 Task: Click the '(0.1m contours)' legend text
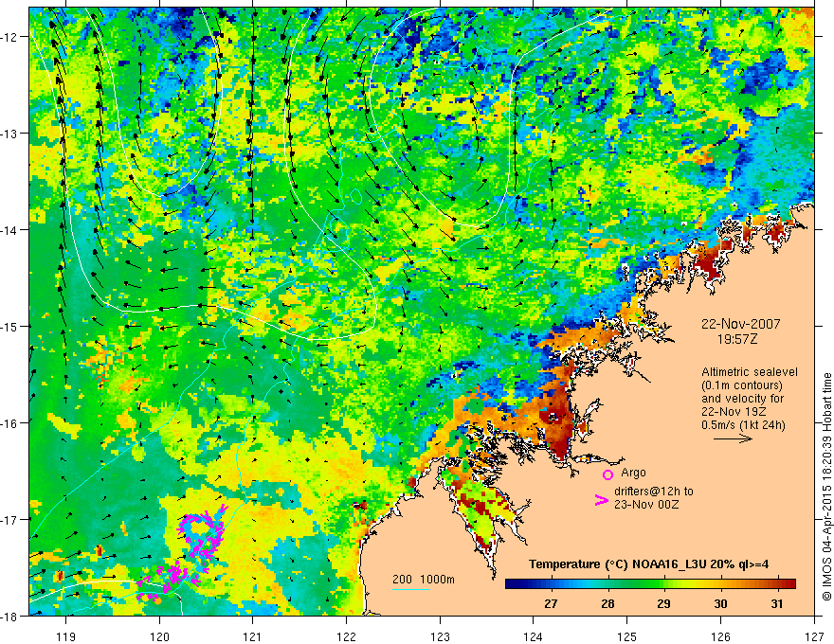point(742,385)
